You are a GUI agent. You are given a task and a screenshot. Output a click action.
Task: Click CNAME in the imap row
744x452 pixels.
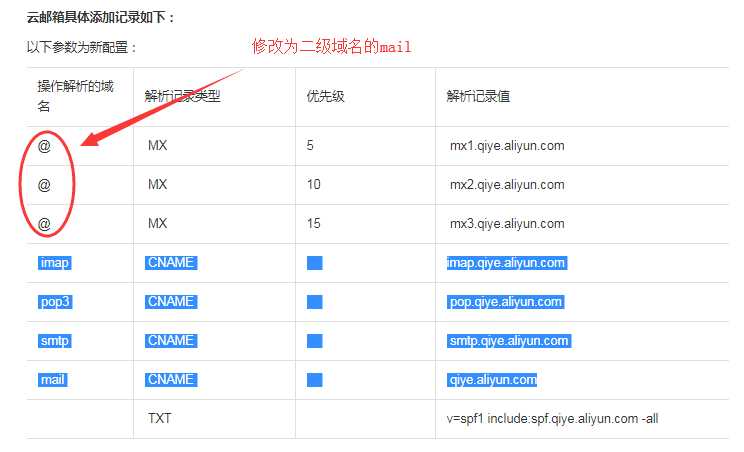(171, 263)
